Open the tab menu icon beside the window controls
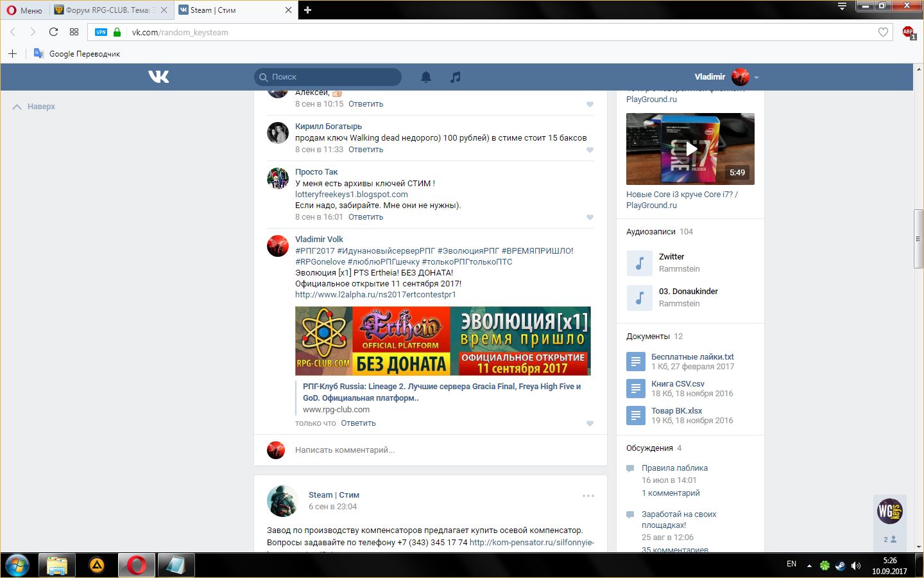The height and width of the screenshot is (578, 924). point(842,6)
